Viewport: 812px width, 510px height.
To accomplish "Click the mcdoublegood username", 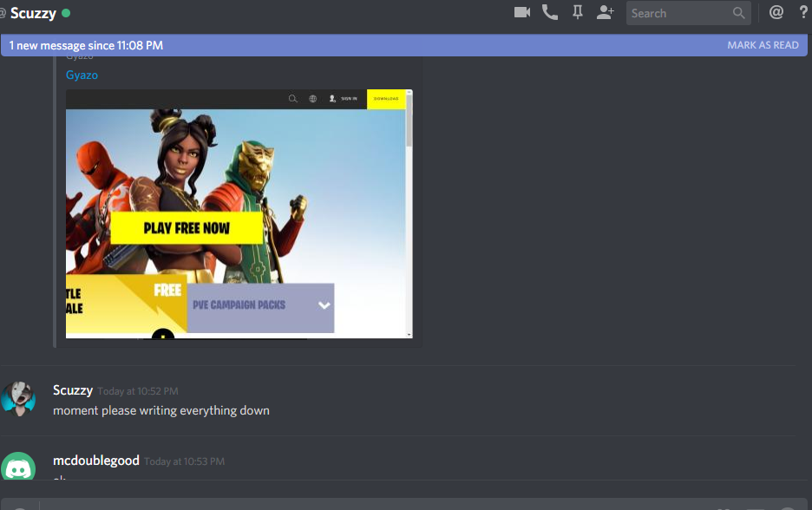I will 95,461.
